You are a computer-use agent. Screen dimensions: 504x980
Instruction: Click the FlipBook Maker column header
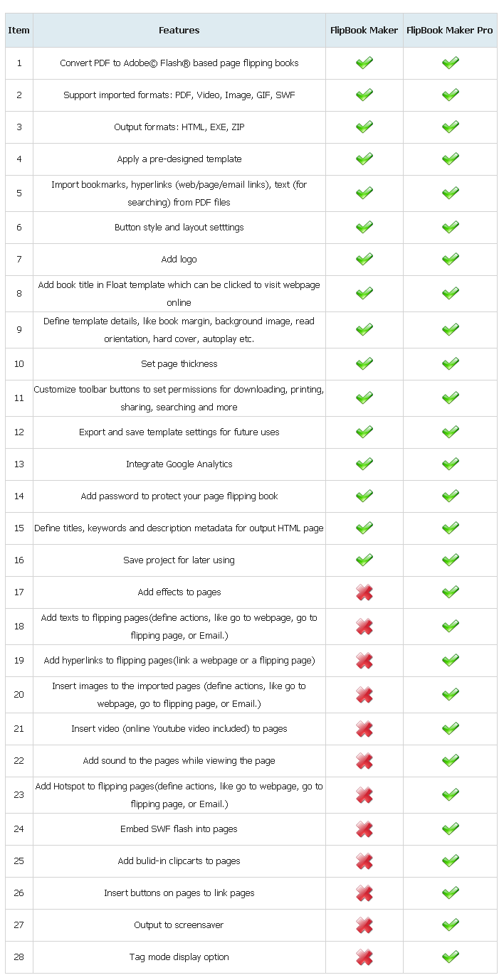364,31
